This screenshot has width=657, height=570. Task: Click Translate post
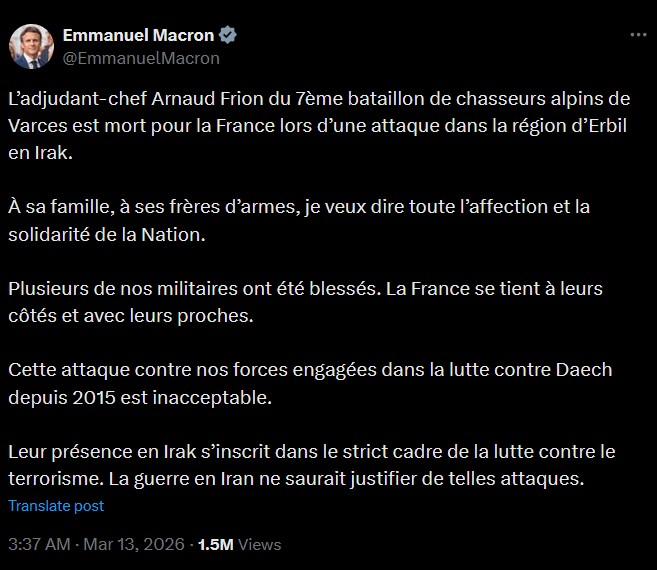(56, 506)
